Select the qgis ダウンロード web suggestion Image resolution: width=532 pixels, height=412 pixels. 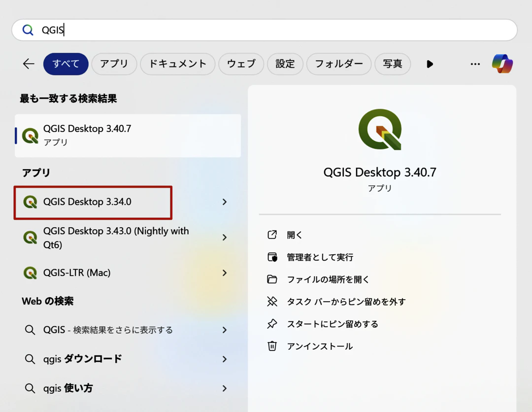[99, 359]
